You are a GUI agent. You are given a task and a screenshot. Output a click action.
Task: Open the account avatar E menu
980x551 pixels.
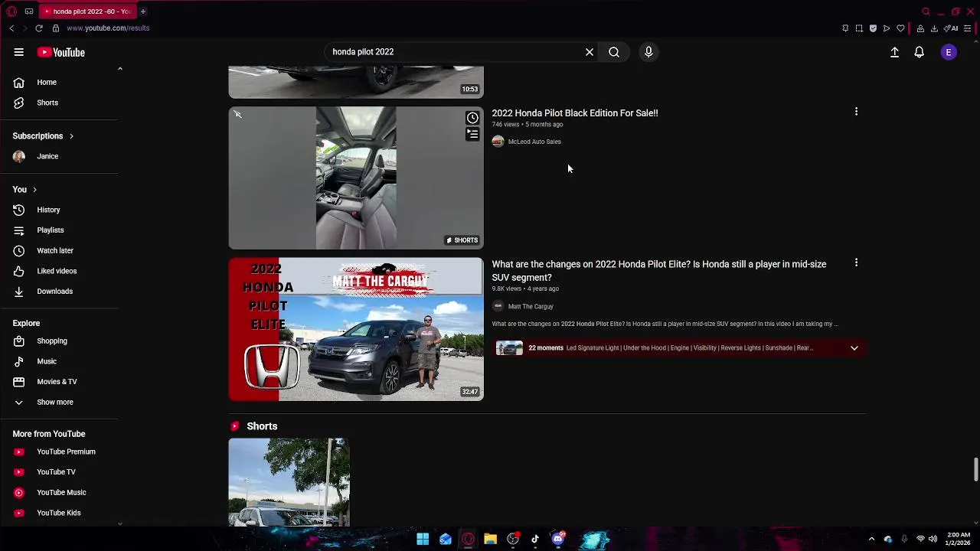[949, 52]
